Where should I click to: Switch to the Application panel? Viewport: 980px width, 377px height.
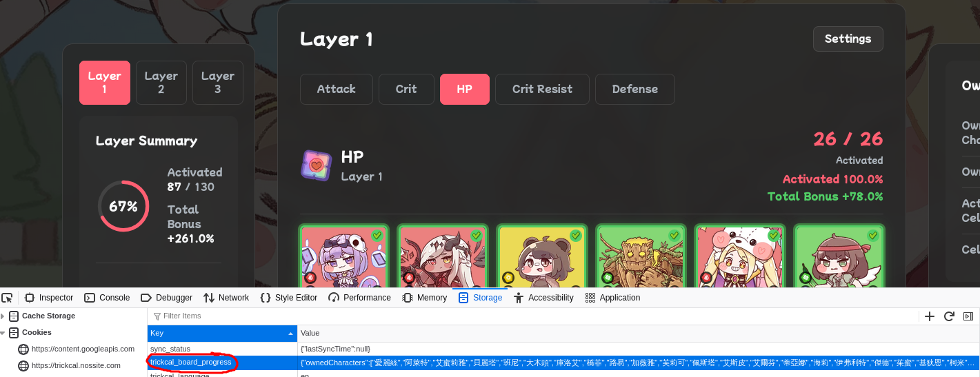coord(612,298)
